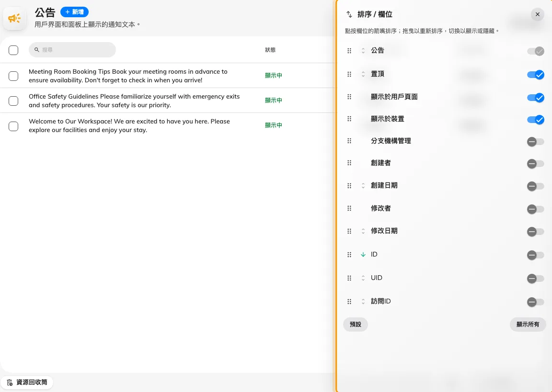This screenshot has width=552, height=392.
Task: Click the orange megaphone announcements icon
Action: [14, 18]
